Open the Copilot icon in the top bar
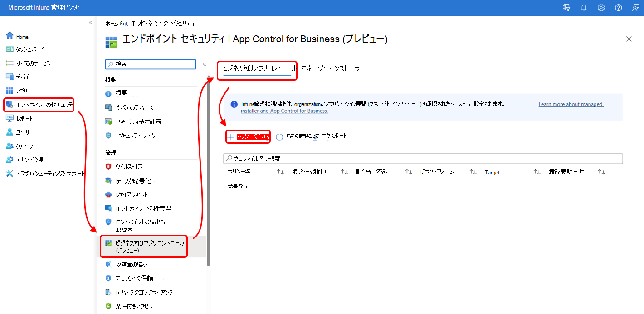This screenshot has height=314, width=644. click(x=566, y=8)
